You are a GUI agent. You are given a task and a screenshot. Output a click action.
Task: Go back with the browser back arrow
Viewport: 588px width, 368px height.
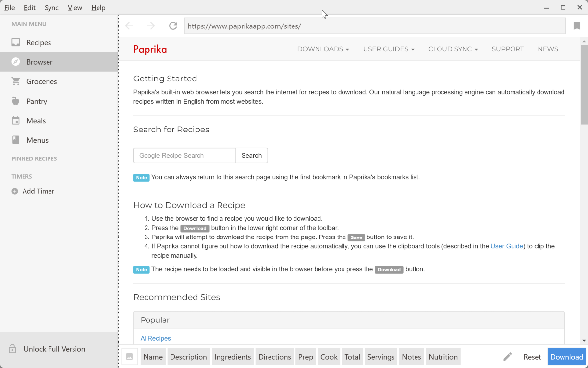[129, 26]
